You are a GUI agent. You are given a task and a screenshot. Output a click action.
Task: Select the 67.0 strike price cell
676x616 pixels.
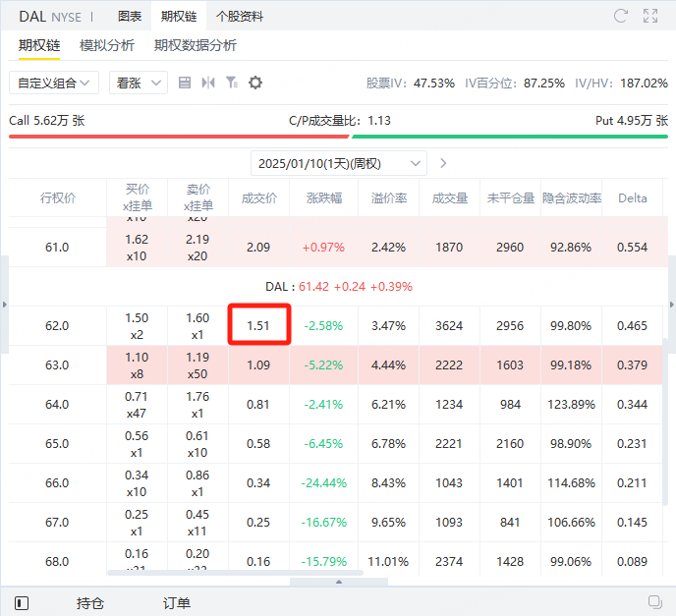(x=57, y=522)
